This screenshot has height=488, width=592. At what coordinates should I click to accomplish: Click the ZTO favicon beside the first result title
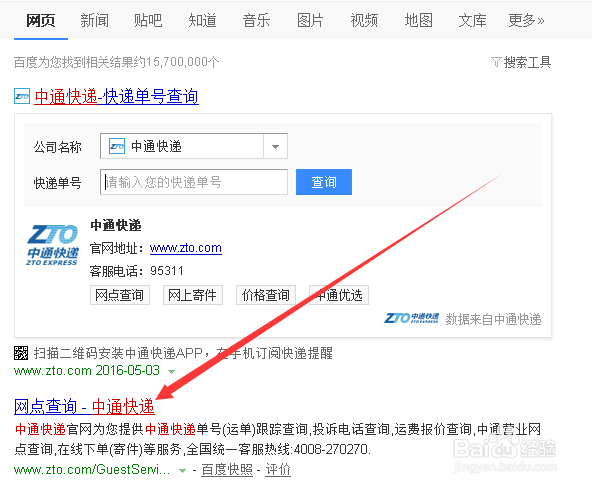(22, 96)
